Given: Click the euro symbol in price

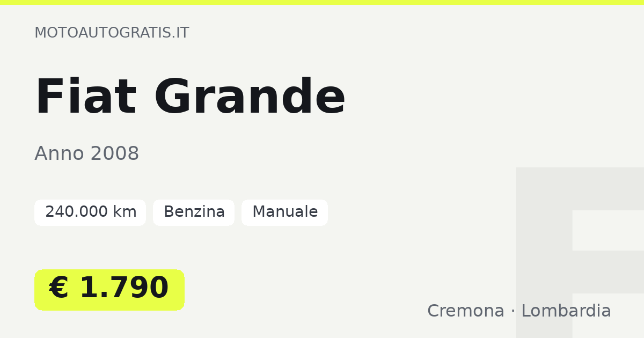Looking at the screenshot, I should [59, 289].
